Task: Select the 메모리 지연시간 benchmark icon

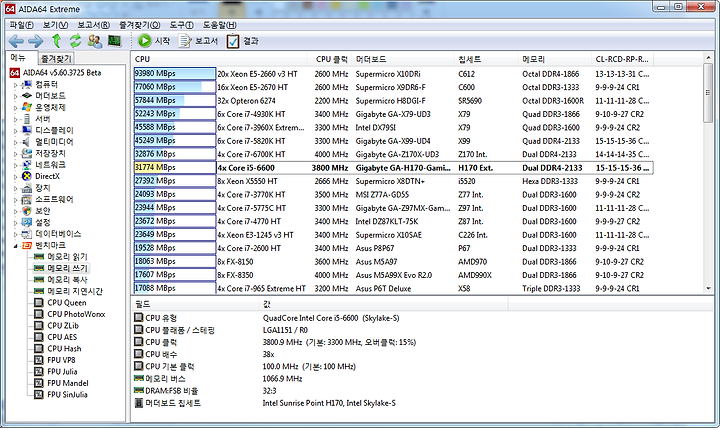Action: [x=39, y=291]
